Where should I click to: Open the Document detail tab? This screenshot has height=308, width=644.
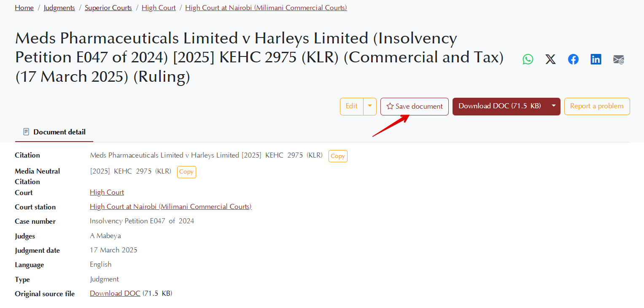coord(54,132)
